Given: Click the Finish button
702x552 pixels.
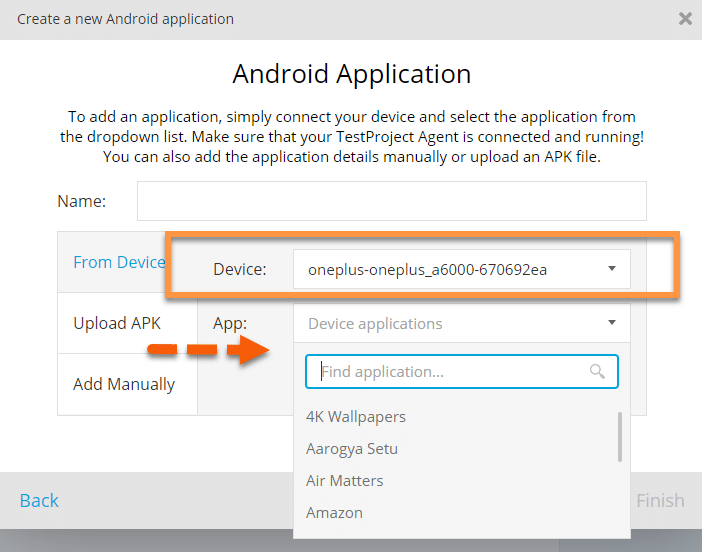Looking at the screenshot, I should tap(660, 501).
